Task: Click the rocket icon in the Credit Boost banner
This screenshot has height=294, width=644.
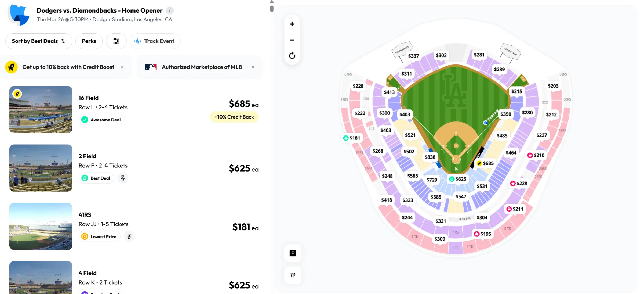Action: (12, 67)
